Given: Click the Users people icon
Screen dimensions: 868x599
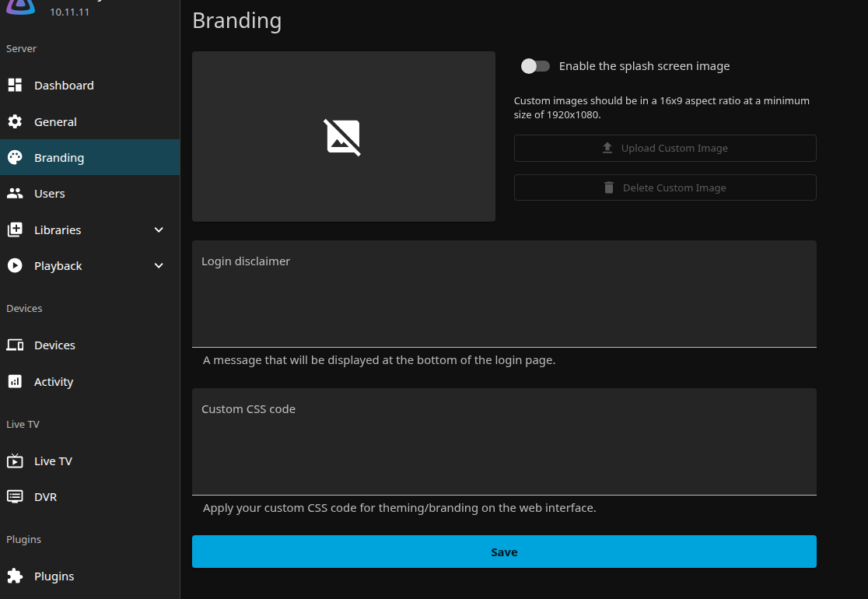Looking at the screenshot, I should pyautogui.click(x=15, y=194).
